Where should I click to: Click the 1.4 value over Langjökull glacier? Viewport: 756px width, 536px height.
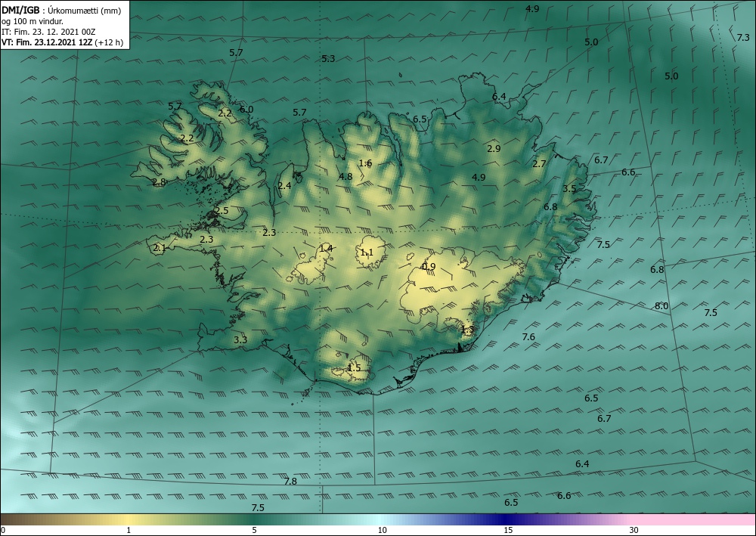point(326,249)
